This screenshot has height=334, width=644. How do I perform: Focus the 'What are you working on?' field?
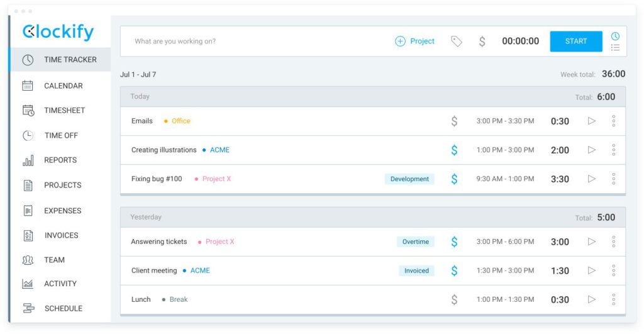click(x=252, y=42)
